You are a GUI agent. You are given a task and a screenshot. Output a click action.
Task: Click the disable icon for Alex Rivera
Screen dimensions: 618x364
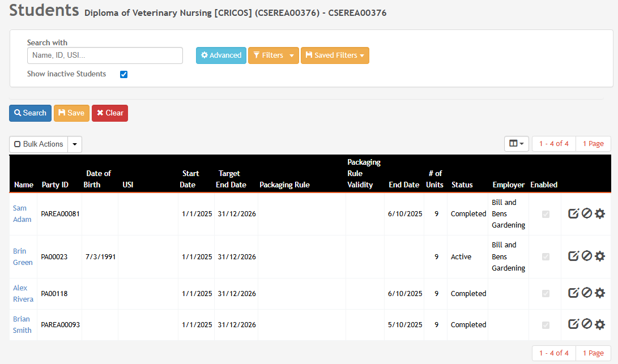(587, 293)
